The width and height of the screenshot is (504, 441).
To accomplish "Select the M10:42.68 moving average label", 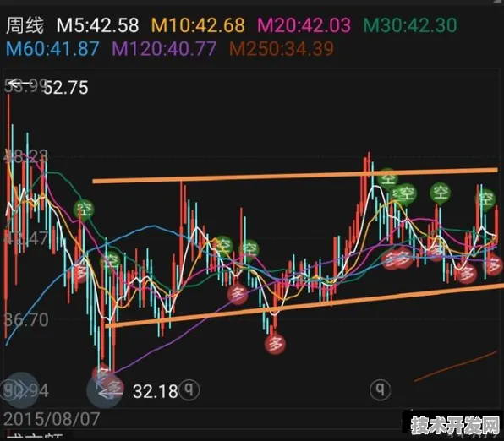I will [x=198, y=25].
